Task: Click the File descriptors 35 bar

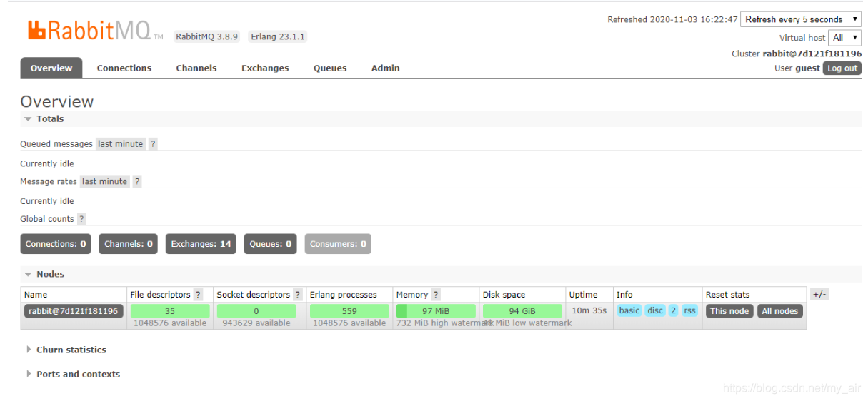Action: pos(170,311)
